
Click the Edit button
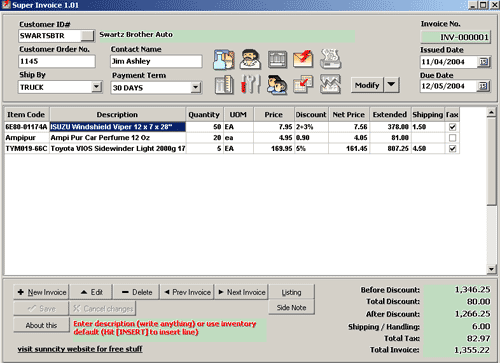click(91, 292)
